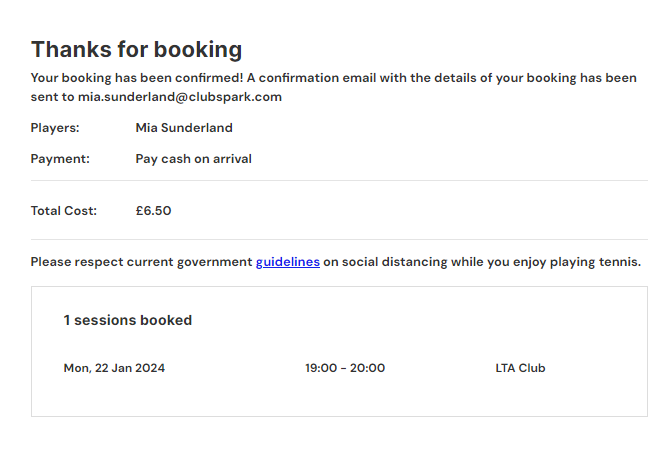Open the government guidelines link
The height and width of the screenshot is (450, 667).
(x=288, y=262)
